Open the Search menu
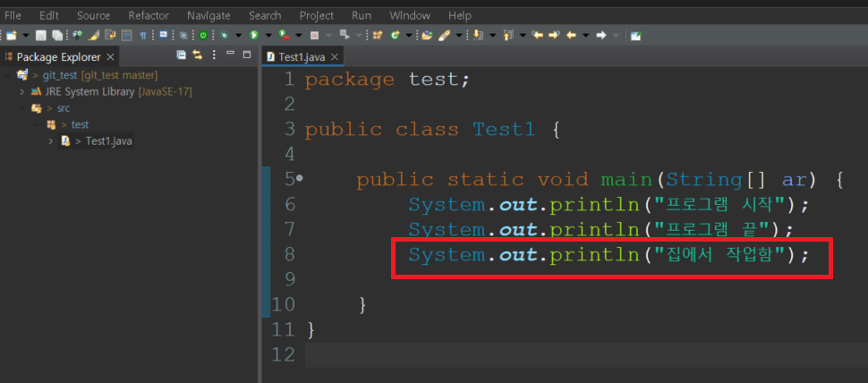The width and height of the screenshot is (868, 383). coord(265,15)
